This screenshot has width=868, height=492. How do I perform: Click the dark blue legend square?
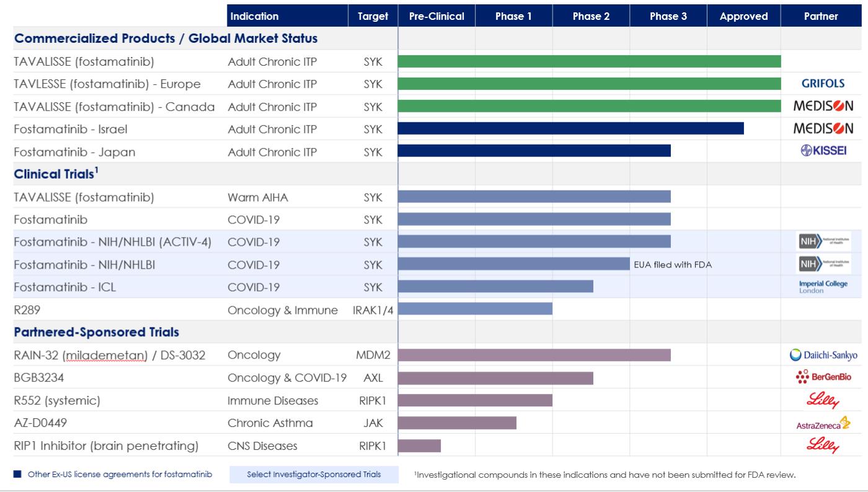tap(16, 475)
